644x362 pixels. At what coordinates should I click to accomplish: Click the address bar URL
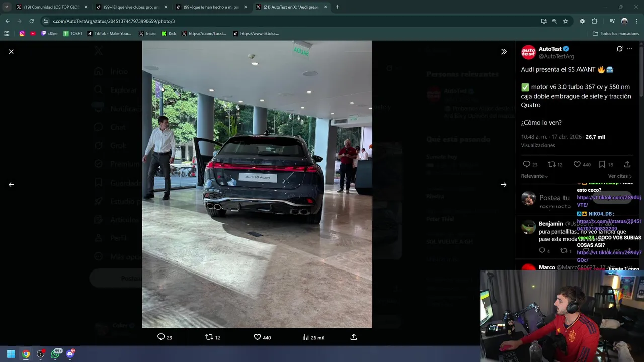(114, 21)
